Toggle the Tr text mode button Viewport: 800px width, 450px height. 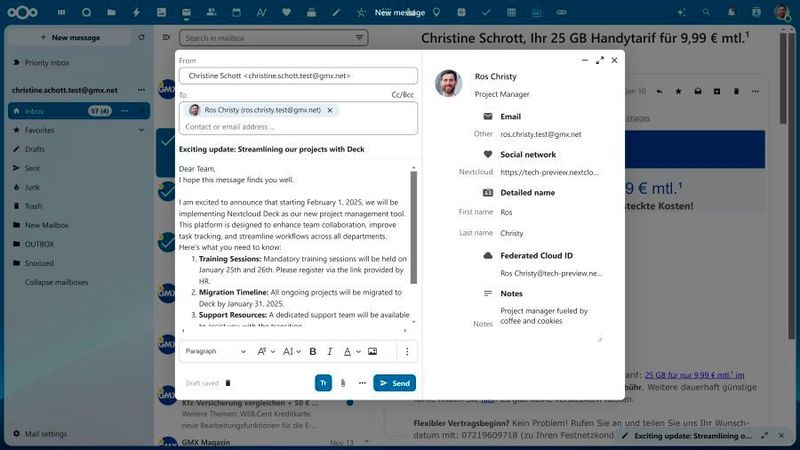323,383
